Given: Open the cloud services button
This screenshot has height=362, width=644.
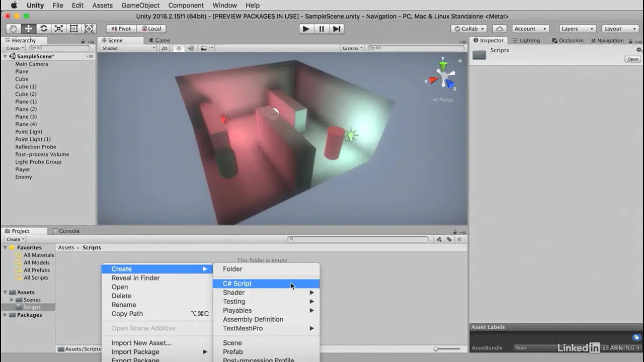Looking at the screenshot, I should [x=499, y=29].
